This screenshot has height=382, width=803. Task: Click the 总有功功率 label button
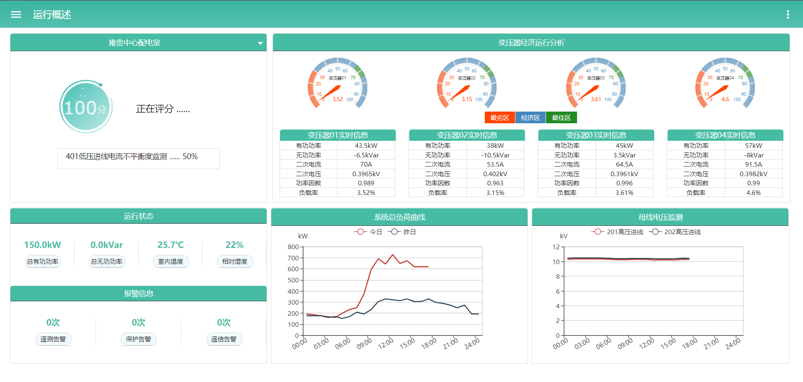tap(43, 262)
